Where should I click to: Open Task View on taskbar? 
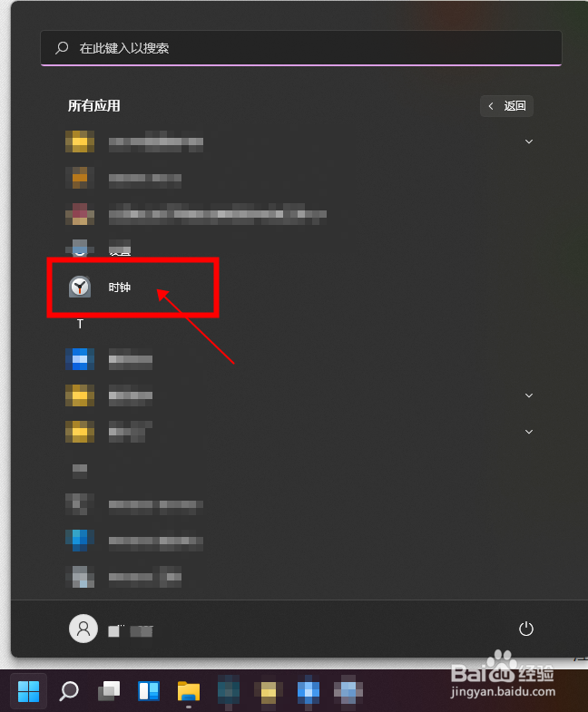tap(109, 691)
